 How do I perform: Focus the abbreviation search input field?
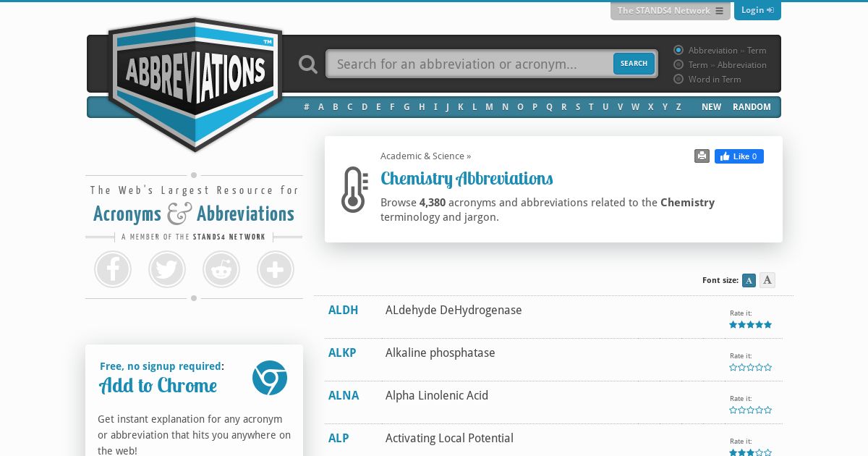[x=470, y=64]
